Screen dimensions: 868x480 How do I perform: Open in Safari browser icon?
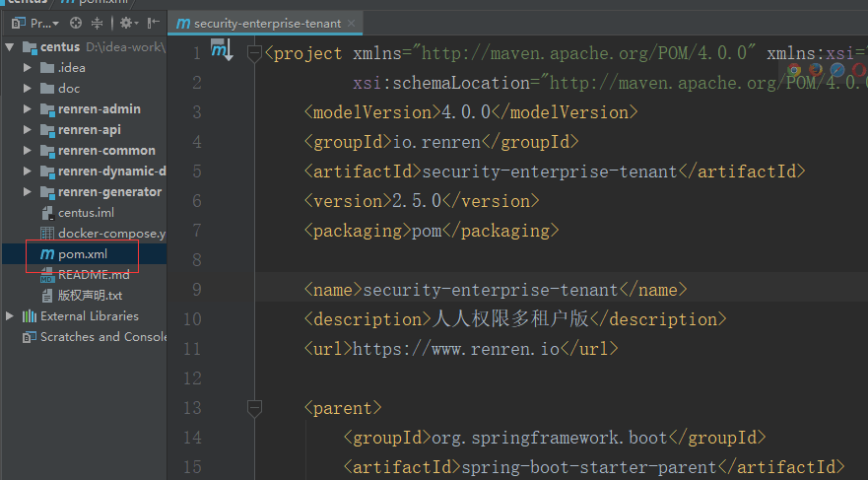(837, 70)
